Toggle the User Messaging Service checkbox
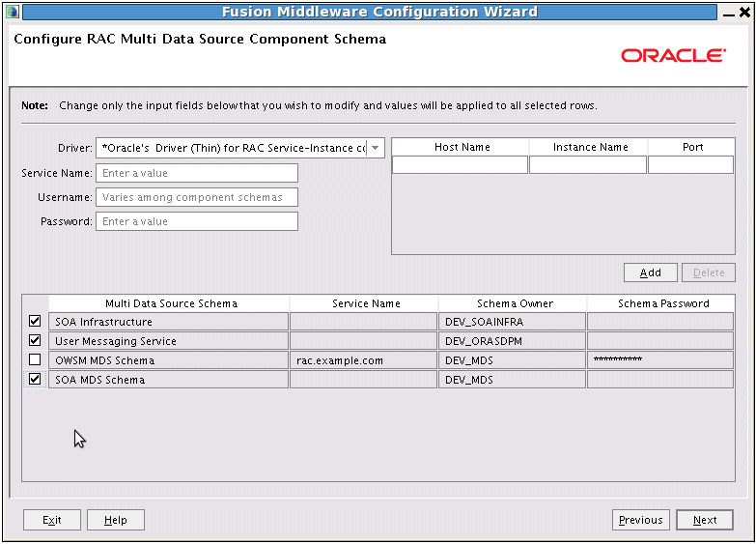Viewport: 756px width, 544px height. click(x=35, y=340)
